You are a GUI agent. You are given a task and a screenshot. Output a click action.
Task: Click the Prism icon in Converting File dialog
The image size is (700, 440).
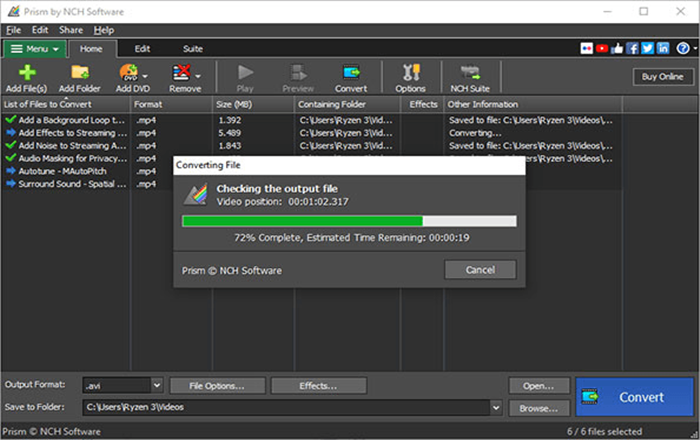pos(196,195)
